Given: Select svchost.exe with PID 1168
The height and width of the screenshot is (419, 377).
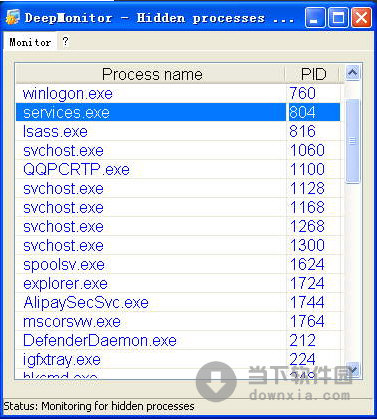Looking at the screenshot, I should (179, 207).
